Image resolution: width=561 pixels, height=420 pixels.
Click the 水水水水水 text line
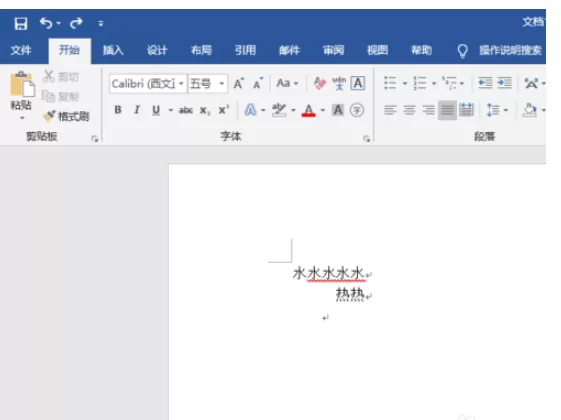(x=328, y=273)
